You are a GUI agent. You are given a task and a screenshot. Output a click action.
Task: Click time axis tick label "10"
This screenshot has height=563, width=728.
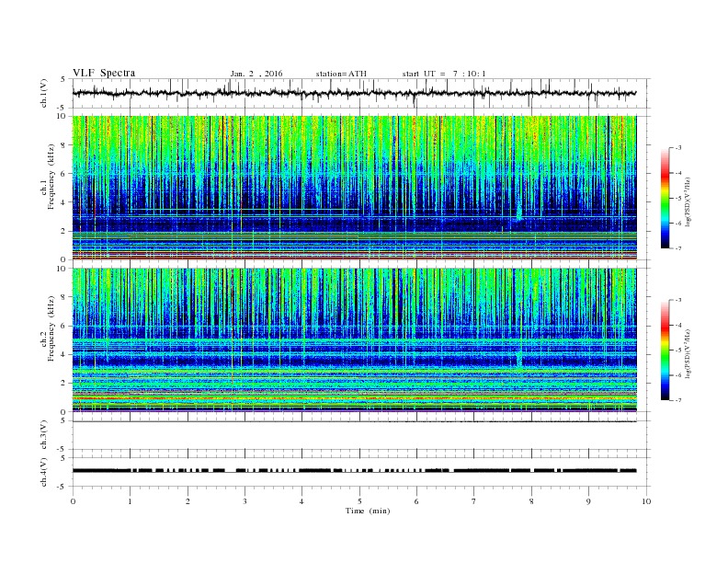(646, 501)
